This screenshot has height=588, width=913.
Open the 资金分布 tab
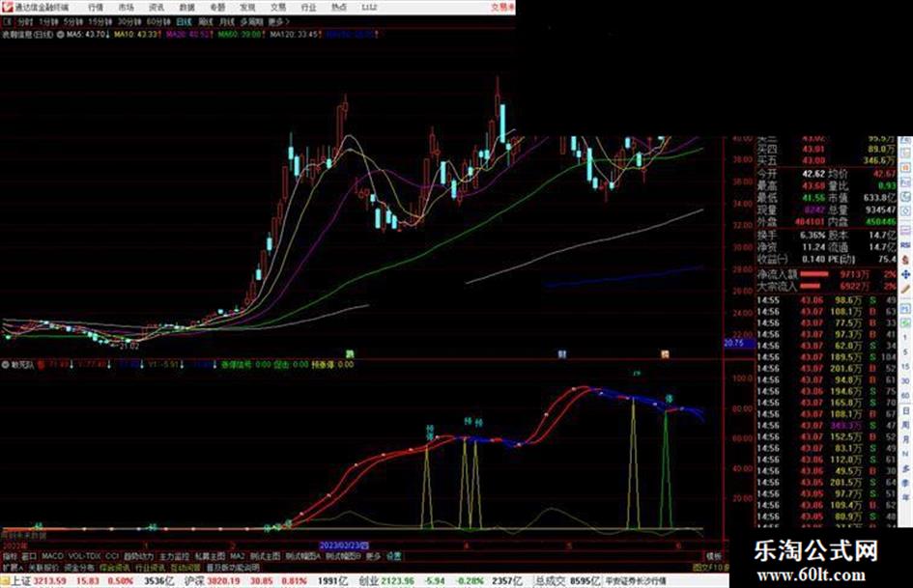[79, 568]
